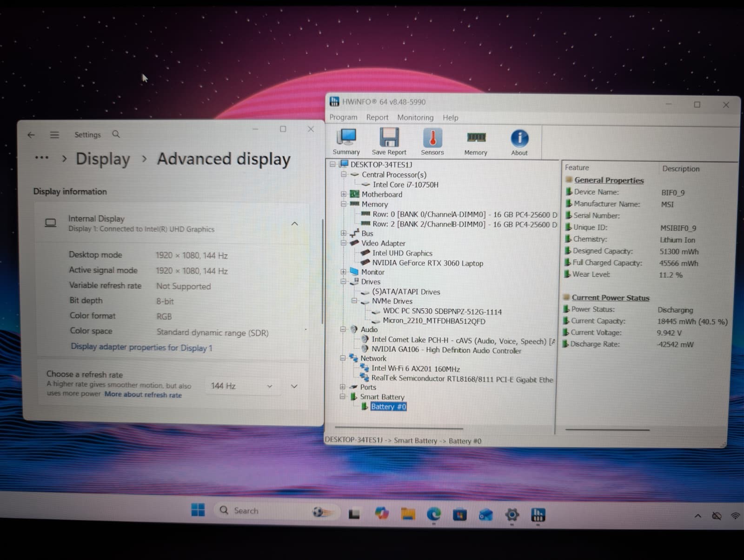The width and height of the screenshot is (744, 560).
Task: Open Microsoft Store from the taskbar
Action: (460, 514)
